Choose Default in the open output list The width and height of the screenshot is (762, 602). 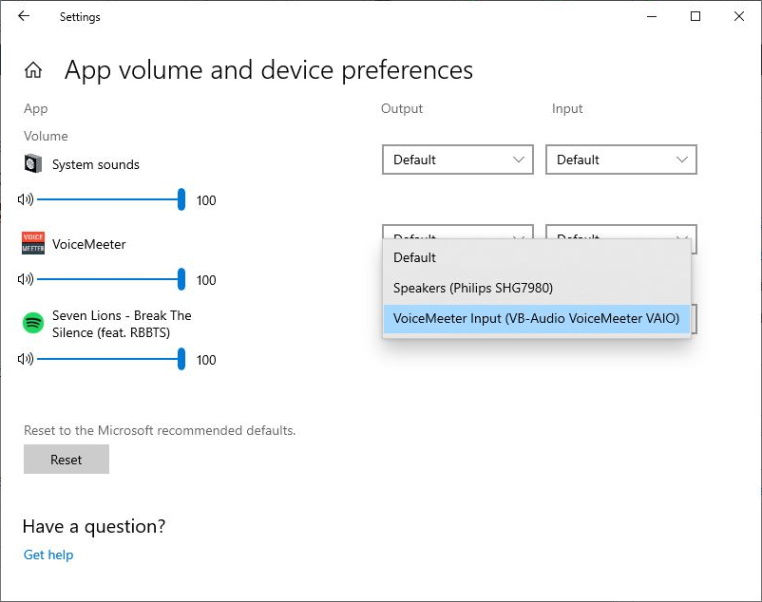tap(537, 258)
